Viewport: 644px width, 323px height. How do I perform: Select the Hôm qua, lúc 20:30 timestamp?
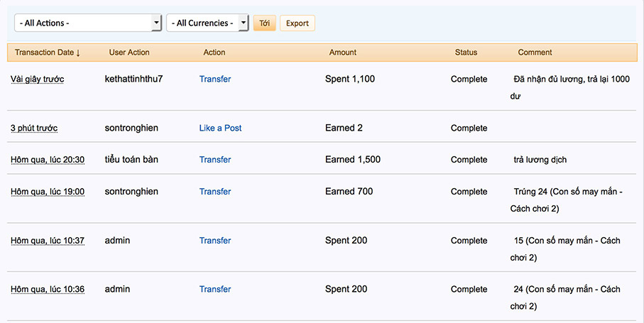pos(48,160)
